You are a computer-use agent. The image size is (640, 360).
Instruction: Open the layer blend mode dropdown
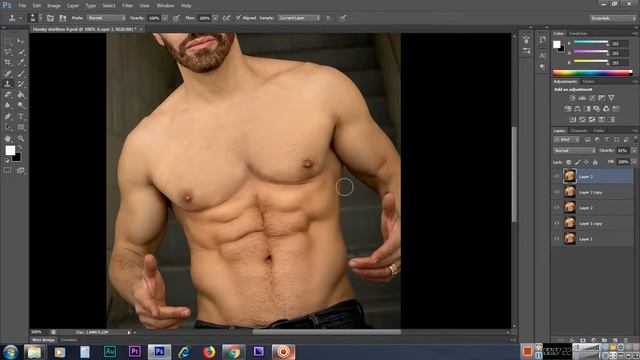574,151
